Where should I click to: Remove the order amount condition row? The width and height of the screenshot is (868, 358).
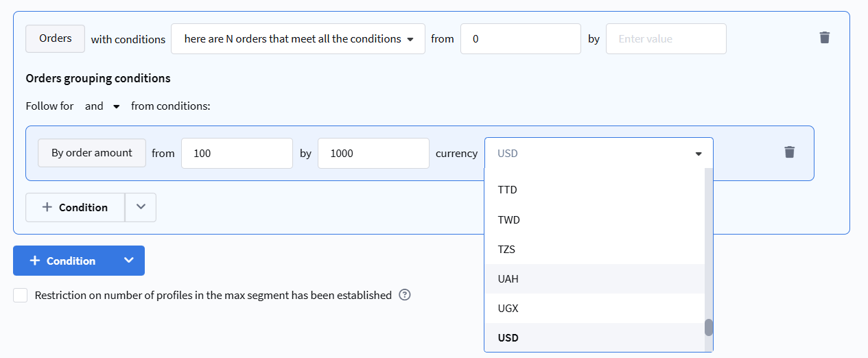(x=790, y=152)
